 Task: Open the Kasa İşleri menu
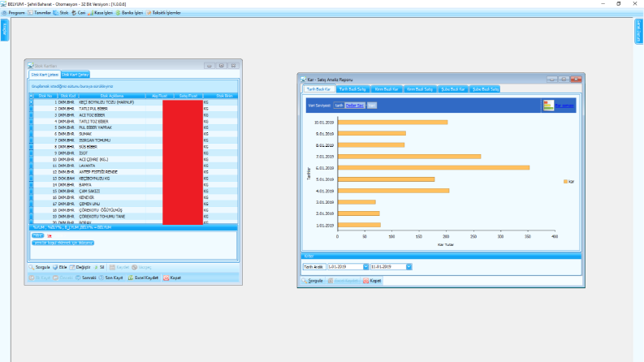(100, 13)
